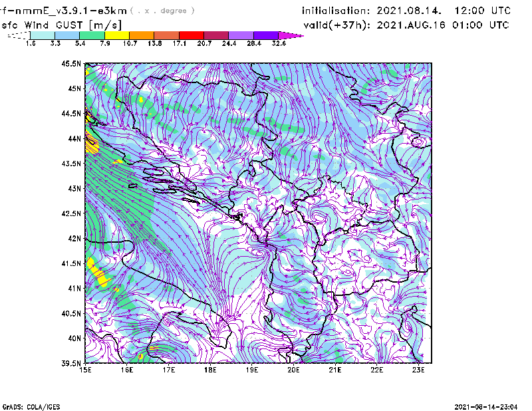Screen dimensions: 532x411
Task: Click the '16E' longitude label
Action: coord(127,370)
